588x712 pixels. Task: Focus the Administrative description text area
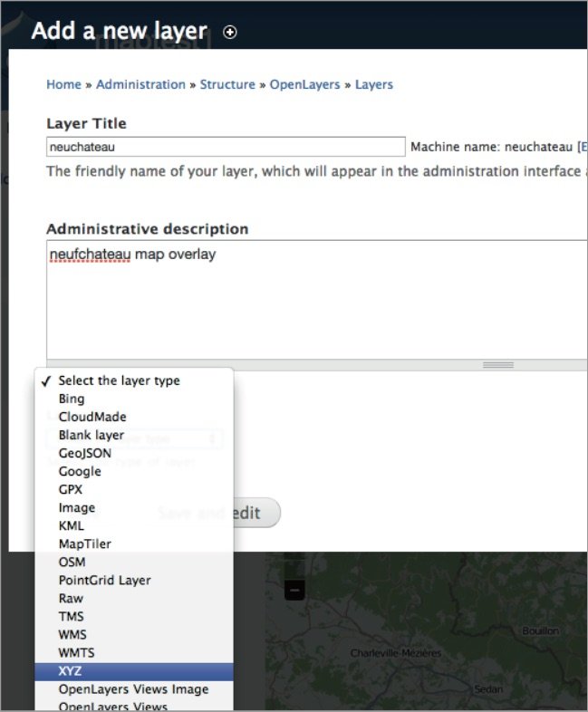[x=317, y=299]
